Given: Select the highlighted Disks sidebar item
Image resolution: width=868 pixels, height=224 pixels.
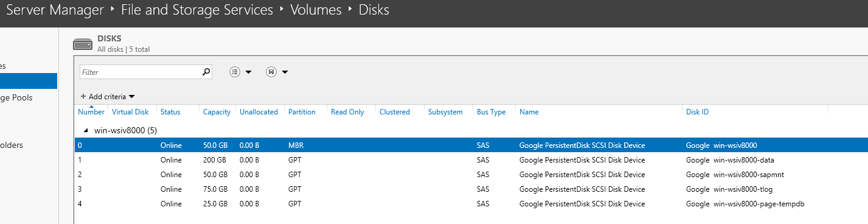Looking at the screenshot, I should pos(29,81).
